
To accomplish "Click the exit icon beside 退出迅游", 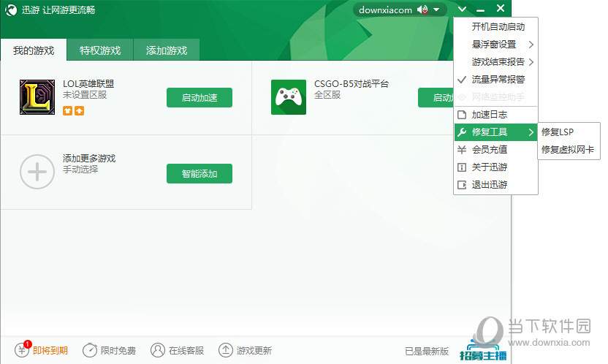I will pyautogui.click(x=461, y=184).
